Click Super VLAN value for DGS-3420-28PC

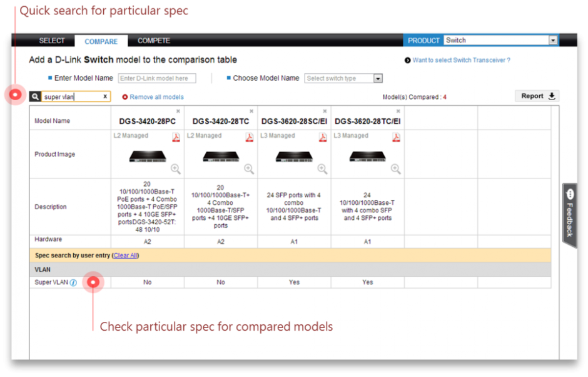click(x=148, y=282)
